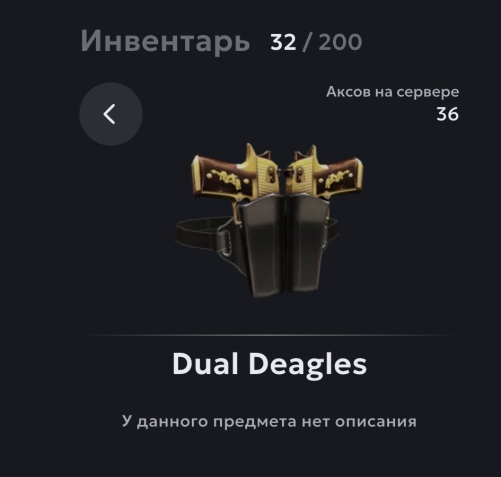The width and height of the screenshot is (501, 477).
Task: Go back using the left chevron button
Action: point(111,114)
